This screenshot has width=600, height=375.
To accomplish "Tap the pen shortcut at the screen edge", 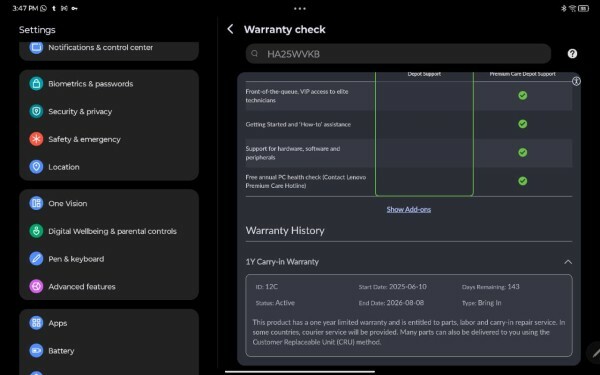I will tap(595, 352).
